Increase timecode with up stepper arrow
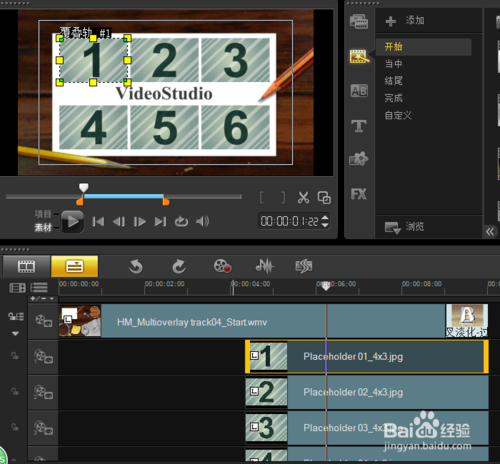The image size is (500, 464). coord(325,218)
